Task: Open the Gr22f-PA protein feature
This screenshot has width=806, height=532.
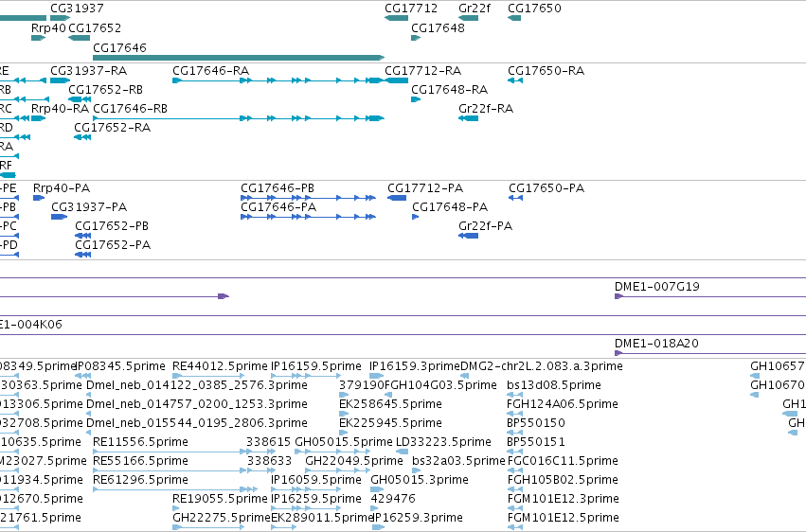Action: click(x=468, y=236)
